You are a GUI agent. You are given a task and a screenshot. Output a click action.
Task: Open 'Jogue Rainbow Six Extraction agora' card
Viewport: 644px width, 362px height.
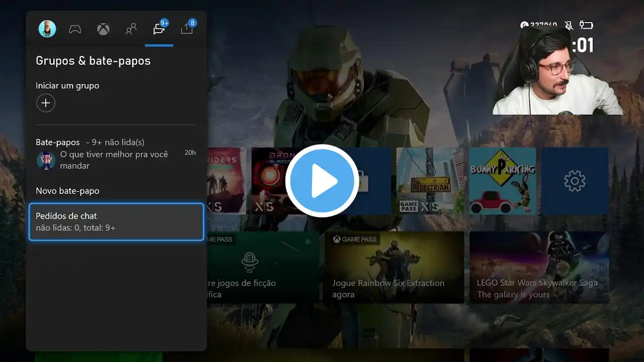tap(394, 267)
